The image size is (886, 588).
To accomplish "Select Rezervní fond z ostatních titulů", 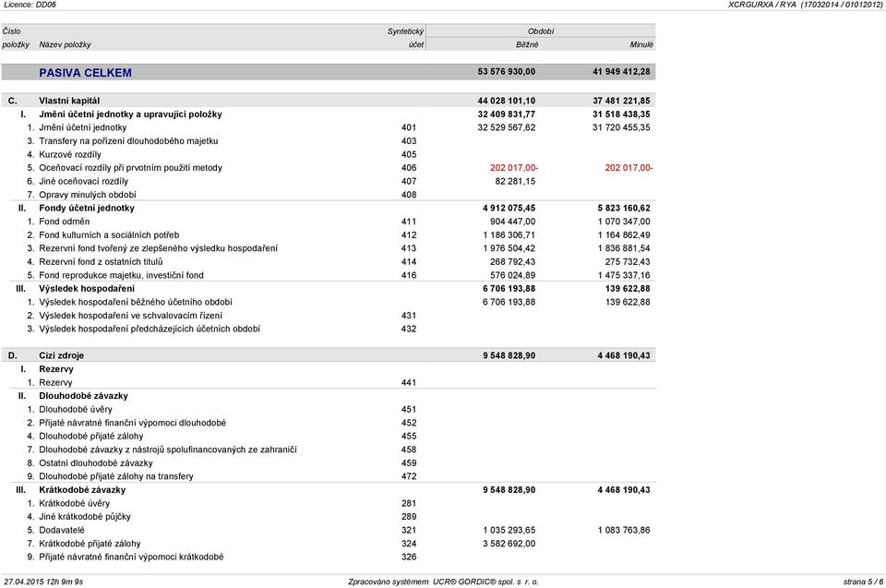I will (x=101, y=262).
